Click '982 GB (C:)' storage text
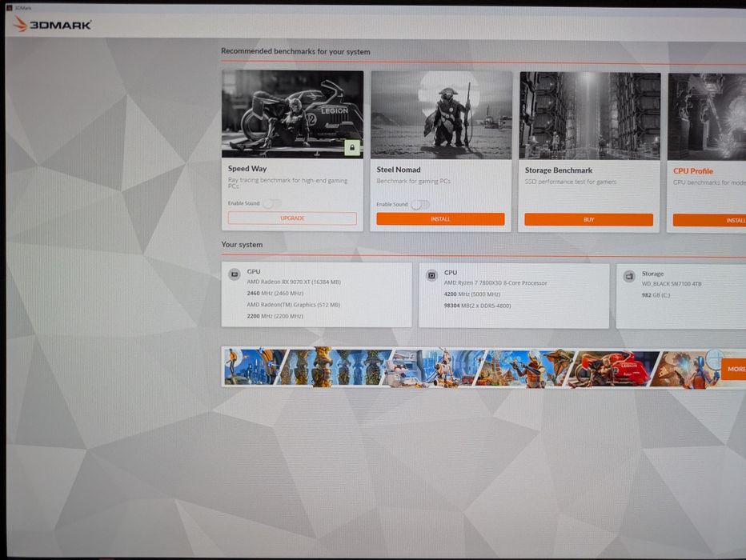Viewport: 746px width, 560px height. 656,295
